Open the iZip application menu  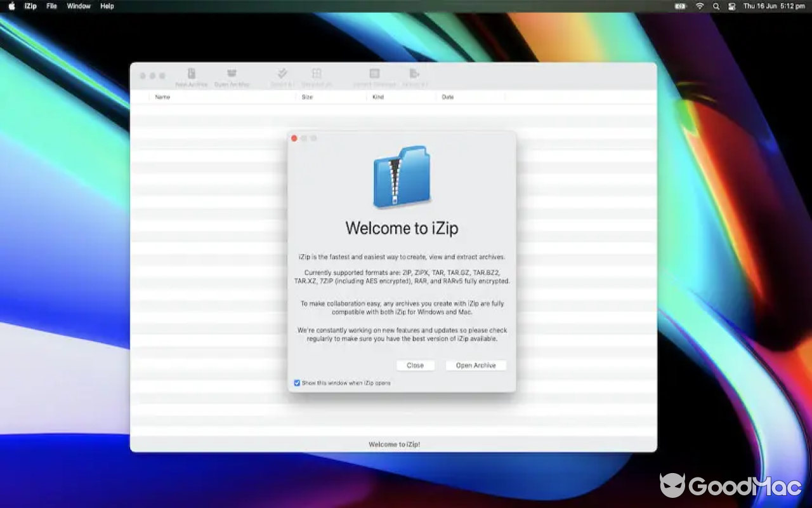pos(30,6)
